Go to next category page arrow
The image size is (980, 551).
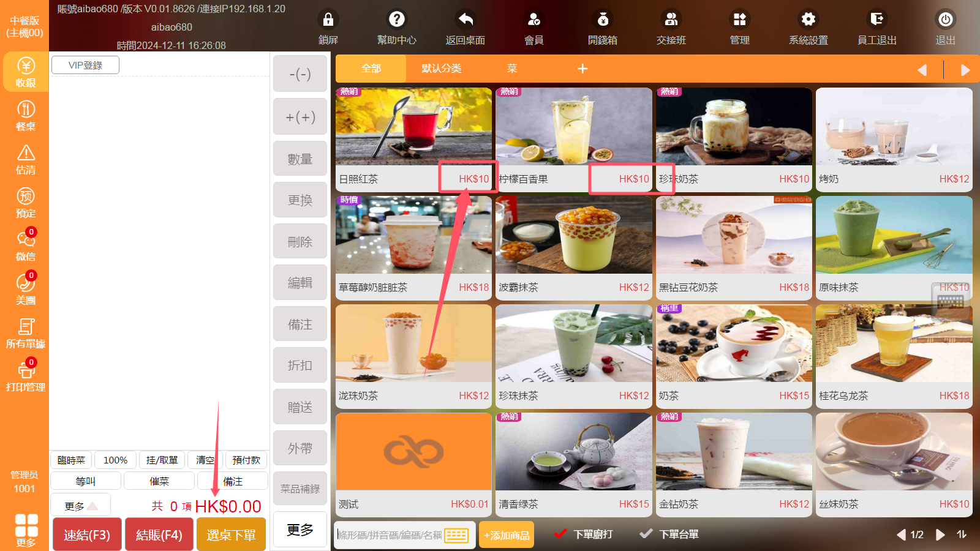(x=965, y=70)
